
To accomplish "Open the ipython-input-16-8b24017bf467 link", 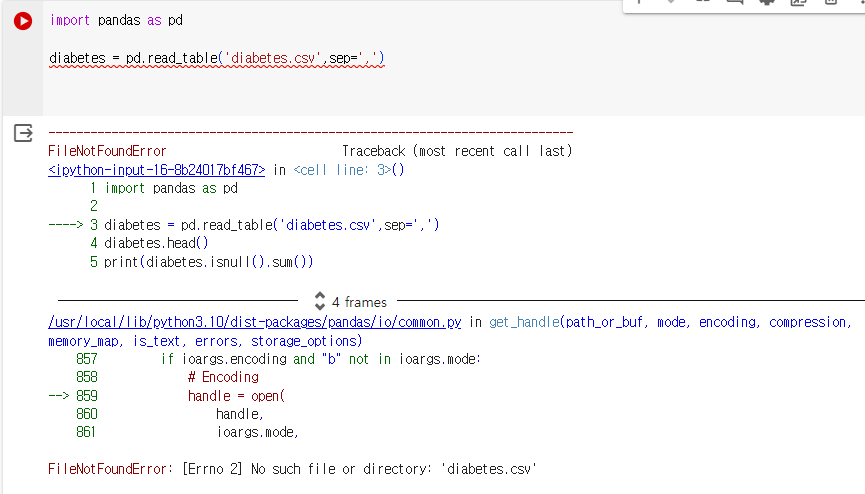I will (157, 170).
